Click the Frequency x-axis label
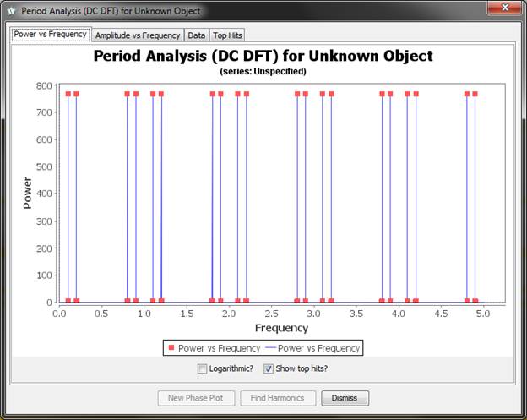The image size is (527, 420). 281,328
